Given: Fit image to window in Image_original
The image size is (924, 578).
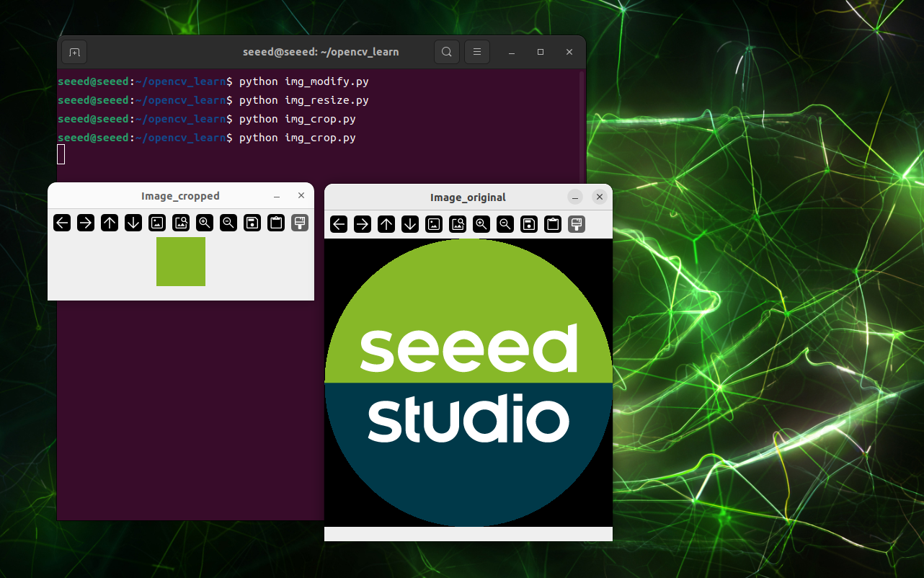Looking at the screenshot, I should coord(458,224).
